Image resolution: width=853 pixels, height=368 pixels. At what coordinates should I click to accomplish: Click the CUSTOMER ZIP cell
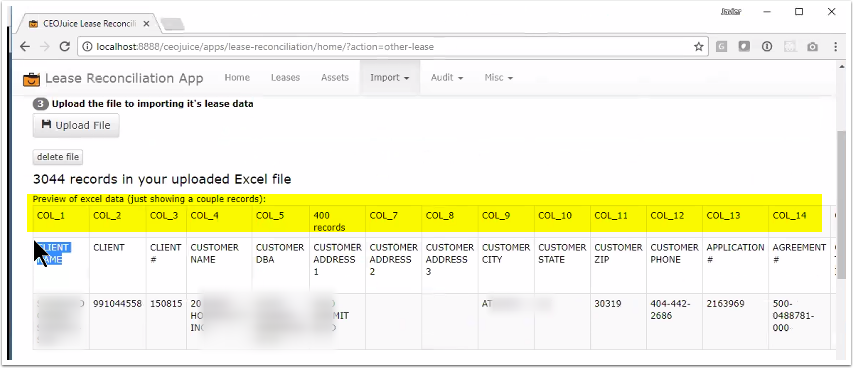[x=619, y=265]
